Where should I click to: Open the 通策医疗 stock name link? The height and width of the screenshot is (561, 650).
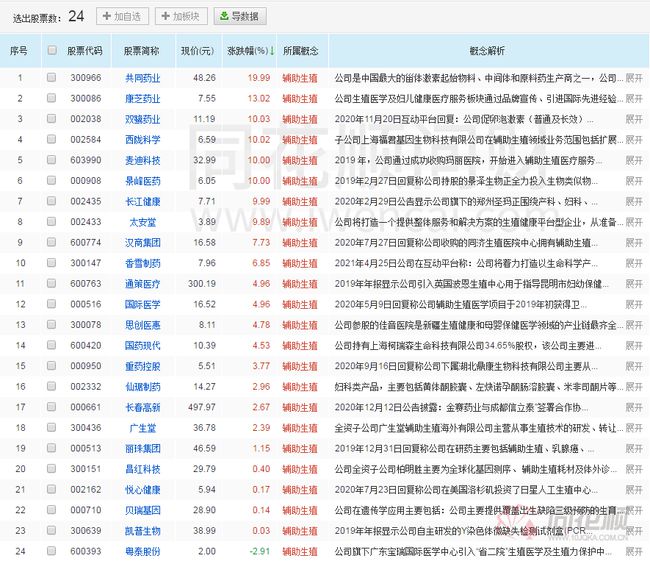(x=143, y=283)
